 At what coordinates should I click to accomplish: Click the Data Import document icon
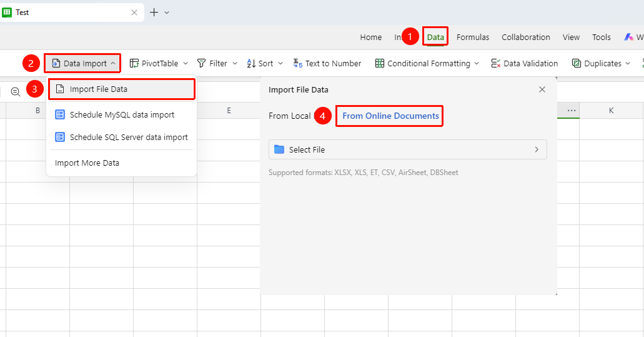[x=56, y=63]
